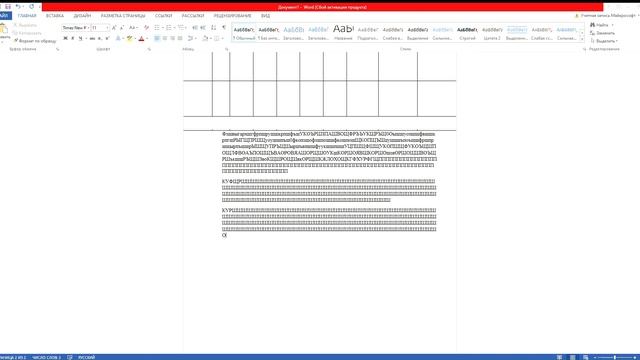Image resolution: width=640 pixels, height=360 pixels.
Task: Switch to ДИЗАЙН tab
Action: 82,16
